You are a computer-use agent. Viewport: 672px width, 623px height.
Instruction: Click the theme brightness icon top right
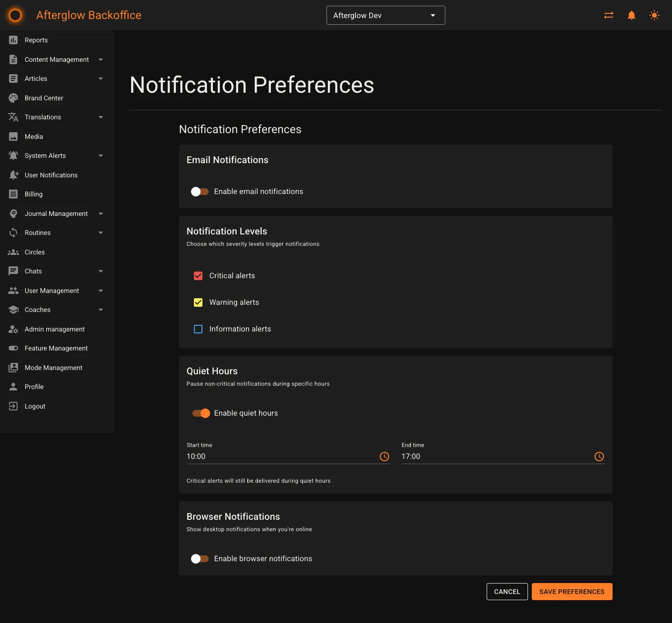654,15
